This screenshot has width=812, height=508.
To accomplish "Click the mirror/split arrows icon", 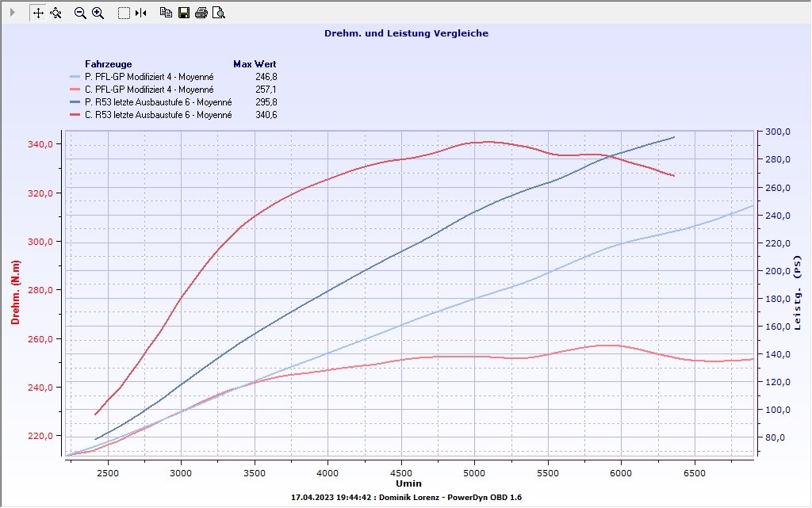I will (x=141, y=13).
